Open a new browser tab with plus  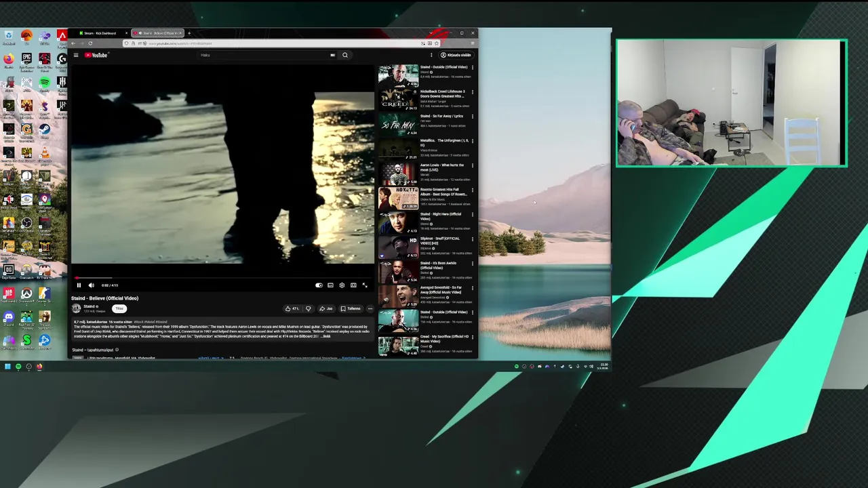pyautogui.click(x=189, y=33)
